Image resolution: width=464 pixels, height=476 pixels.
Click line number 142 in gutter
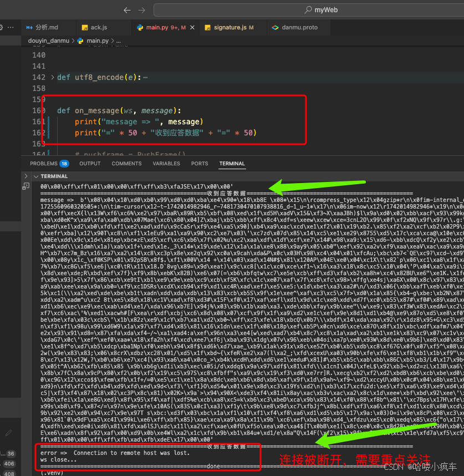pyautogui.click(x=39, y=78)
